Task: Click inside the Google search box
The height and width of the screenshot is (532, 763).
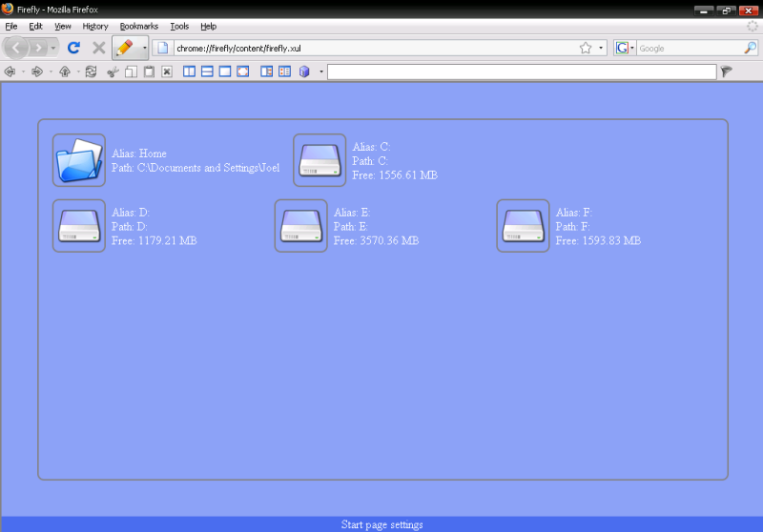Action: click(x=690, y=48)
